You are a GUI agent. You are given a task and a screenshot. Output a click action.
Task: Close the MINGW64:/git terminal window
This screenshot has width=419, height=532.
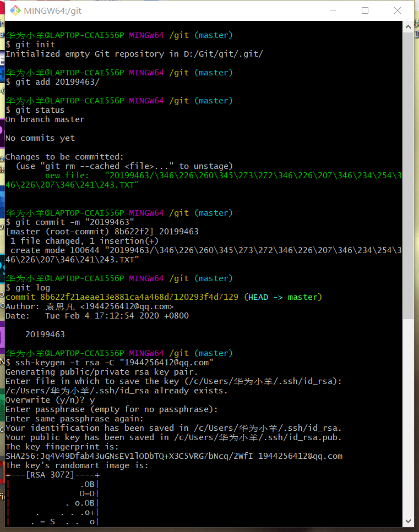coord(398,10)
